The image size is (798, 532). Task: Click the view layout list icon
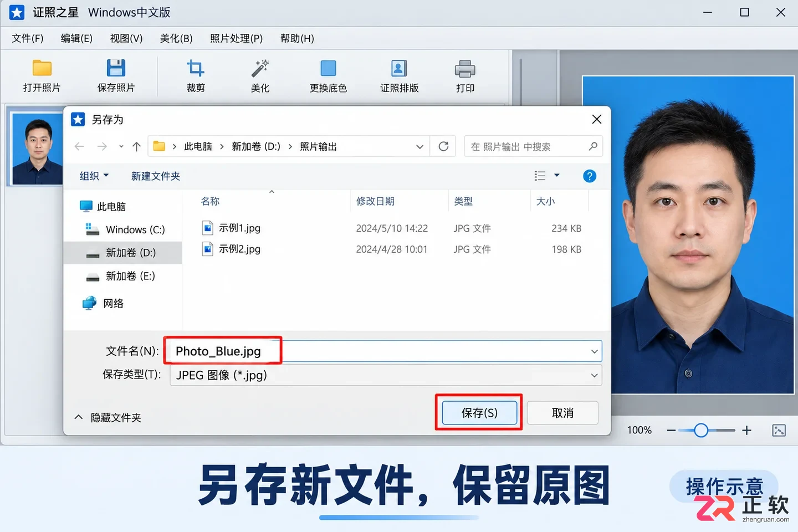(x=540, y=176)
